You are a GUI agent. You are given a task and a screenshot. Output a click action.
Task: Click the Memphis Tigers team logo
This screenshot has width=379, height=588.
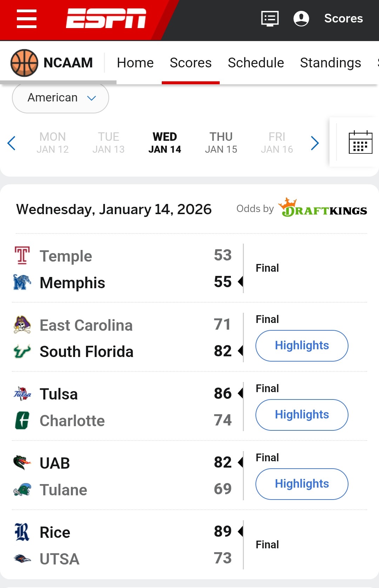(x=22, y=282)
